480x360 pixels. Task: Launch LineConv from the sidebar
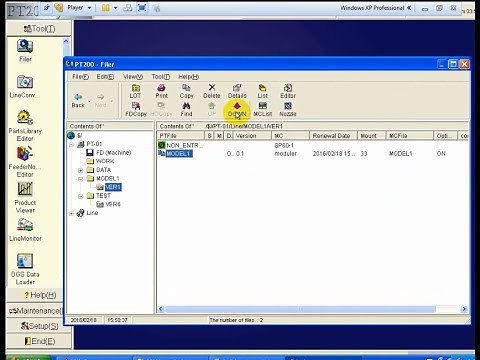click(x=24, y=87)
